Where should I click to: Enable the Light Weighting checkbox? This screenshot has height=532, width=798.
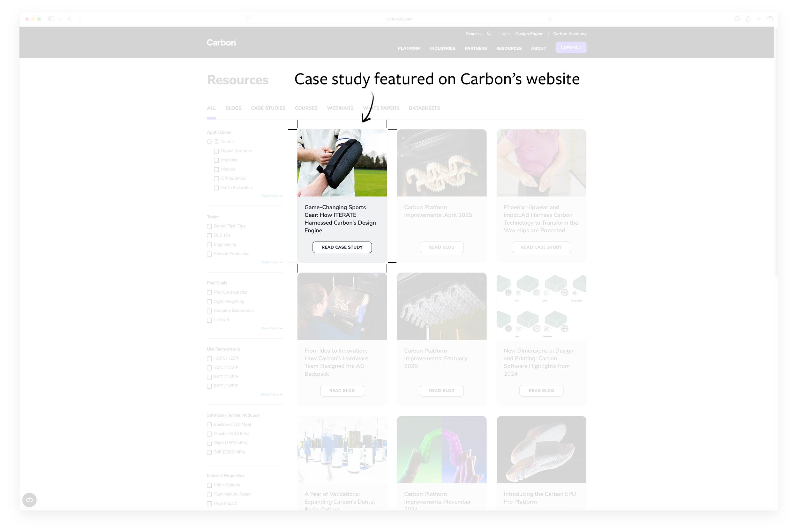(x=209, y=302)
